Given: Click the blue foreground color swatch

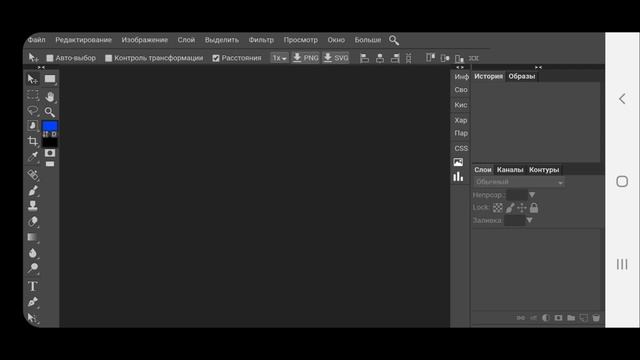Looking at the screenshot, I should (50, 126).
